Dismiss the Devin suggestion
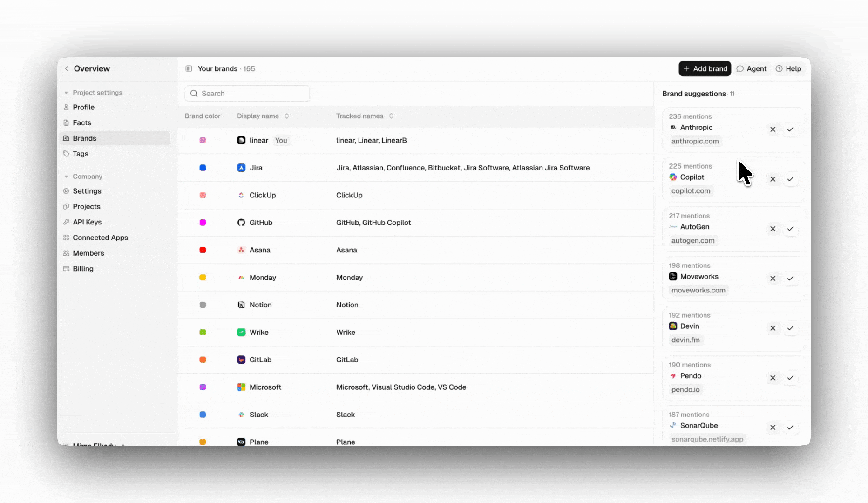The height and width of the screenshot is (503, 868). click(773, 328)
